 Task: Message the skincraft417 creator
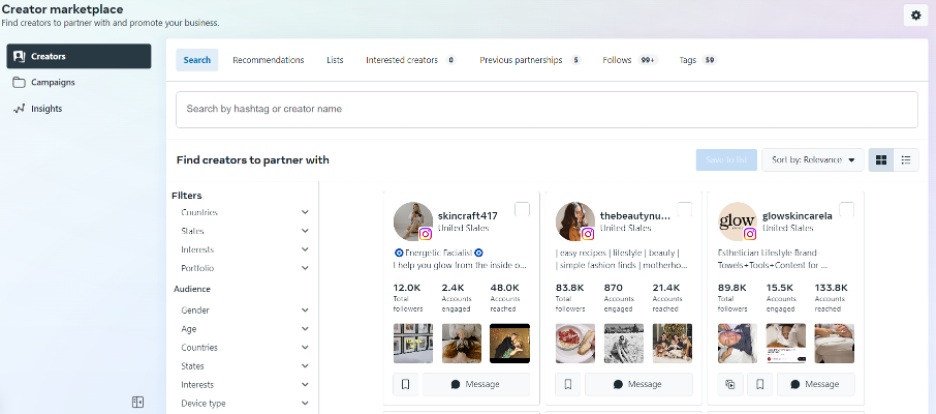click(x=475, y=384)
